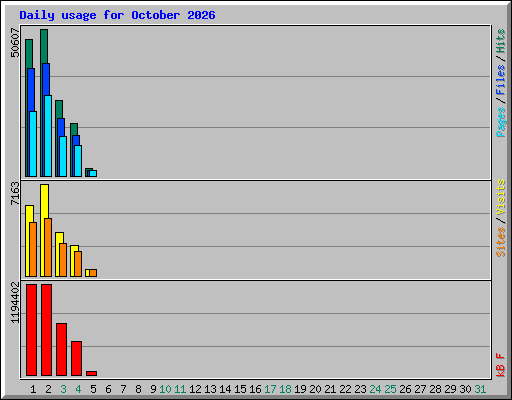Click green day 18 on the date axis

285,389
